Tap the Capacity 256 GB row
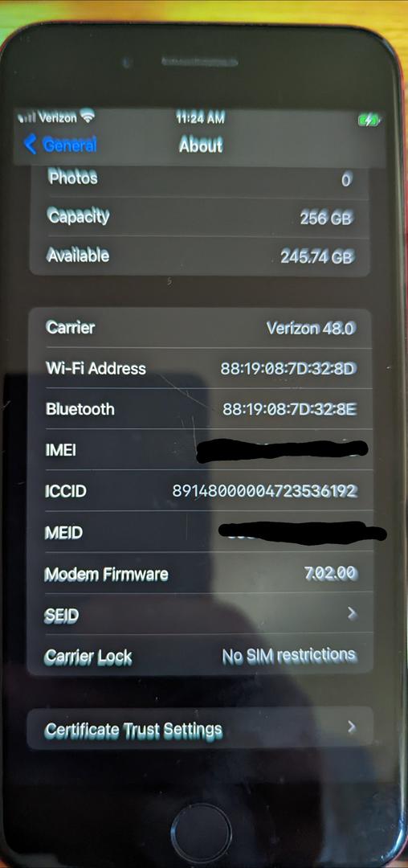Screen dimensions: 408x868 click(199, 217)
